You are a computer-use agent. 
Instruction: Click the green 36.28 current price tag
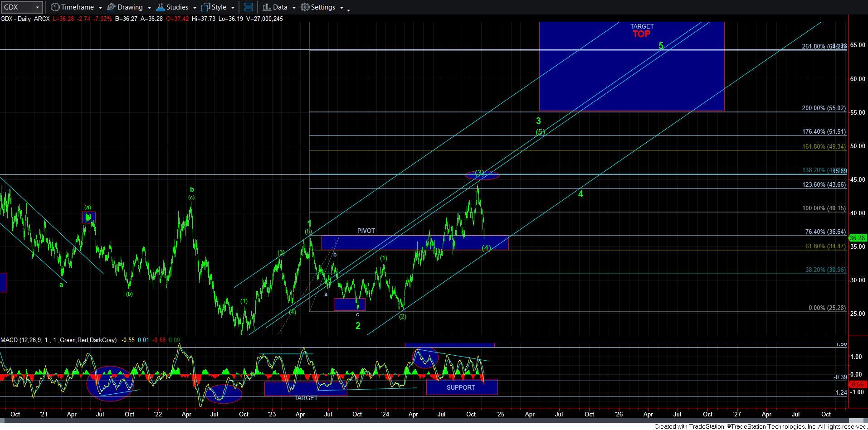tap(858, 238)
